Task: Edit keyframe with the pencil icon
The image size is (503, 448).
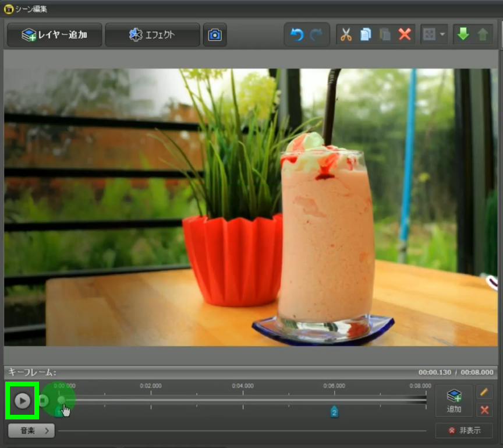Action: (x=484, y=392)
